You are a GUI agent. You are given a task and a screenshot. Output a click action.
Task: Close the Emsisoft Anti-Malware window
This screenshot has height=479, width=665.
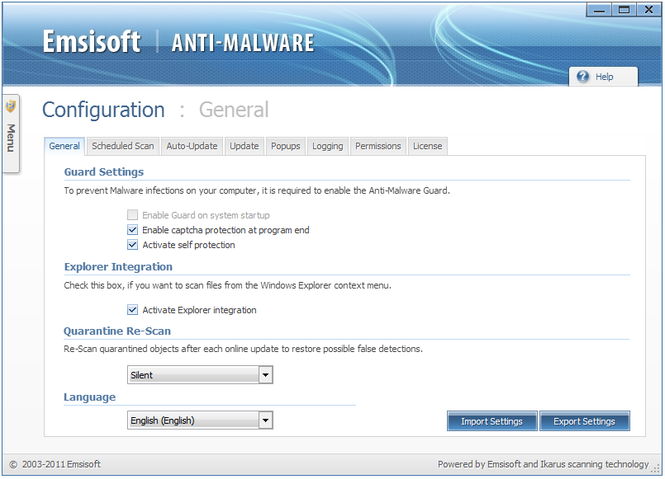649,10
